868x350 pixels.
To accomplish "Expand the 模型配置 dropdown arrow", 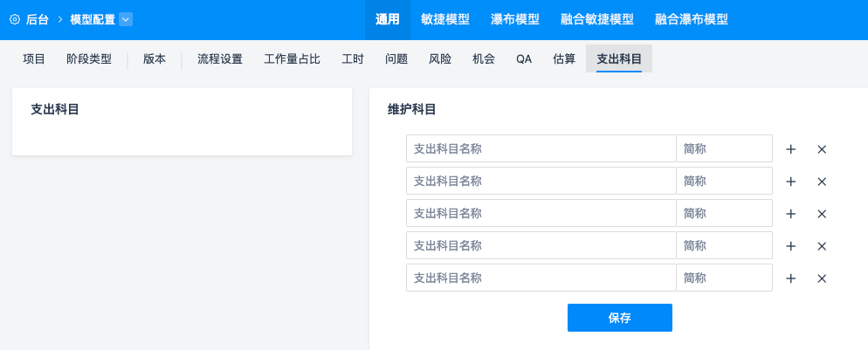I will tap(126, 20).
